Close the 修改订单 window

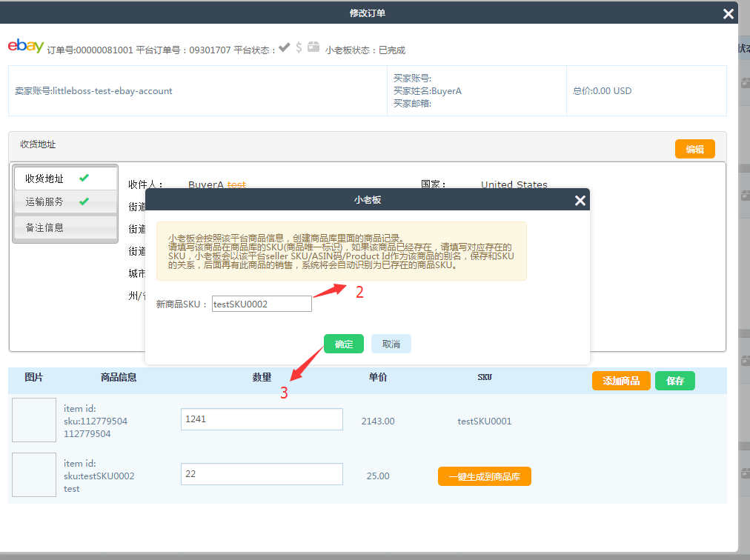(x=728, y=13)
